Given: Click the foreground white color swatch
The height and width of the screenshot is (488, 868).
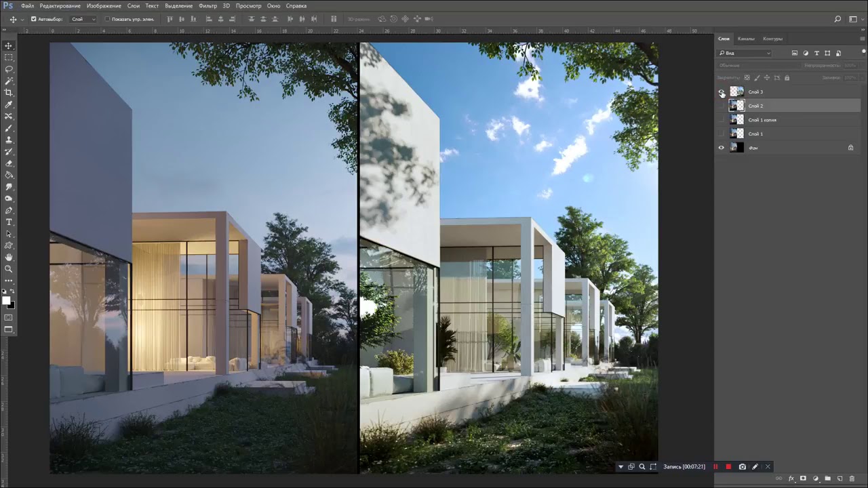Looking at the screenshot, I should 6,300.
